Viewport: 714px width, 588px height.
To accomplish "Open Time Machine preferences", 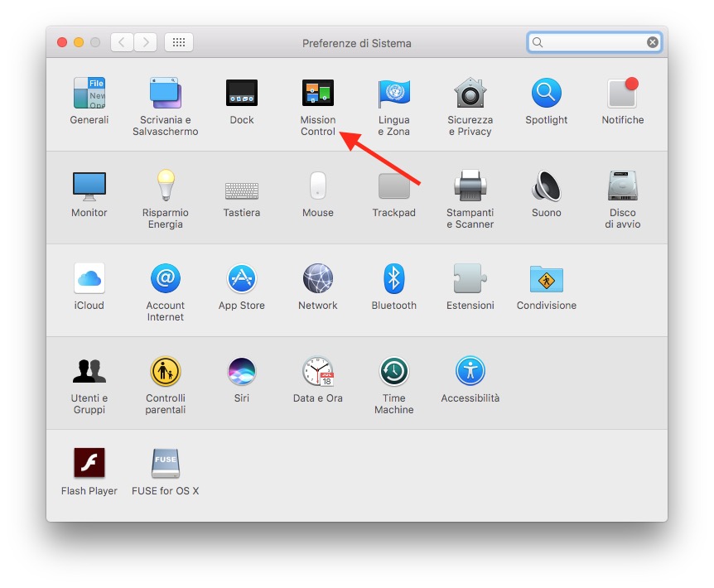I will point(393,371).
